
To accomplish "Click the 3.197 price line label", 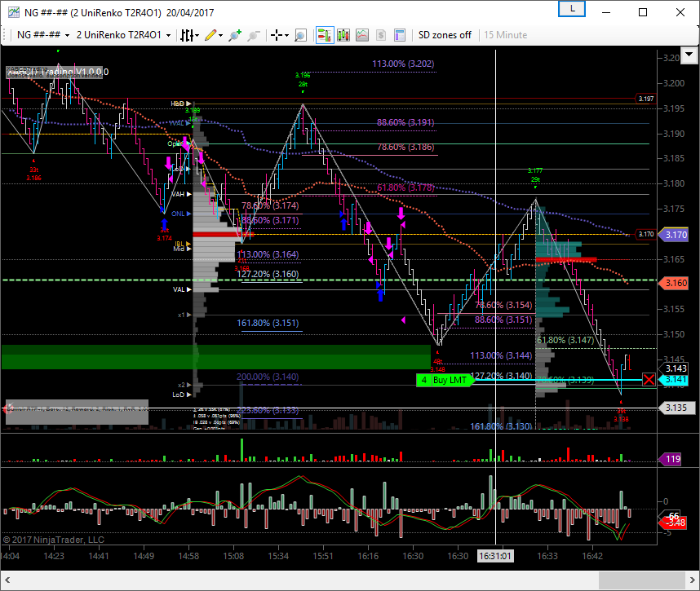I will (x=645, y=99).
